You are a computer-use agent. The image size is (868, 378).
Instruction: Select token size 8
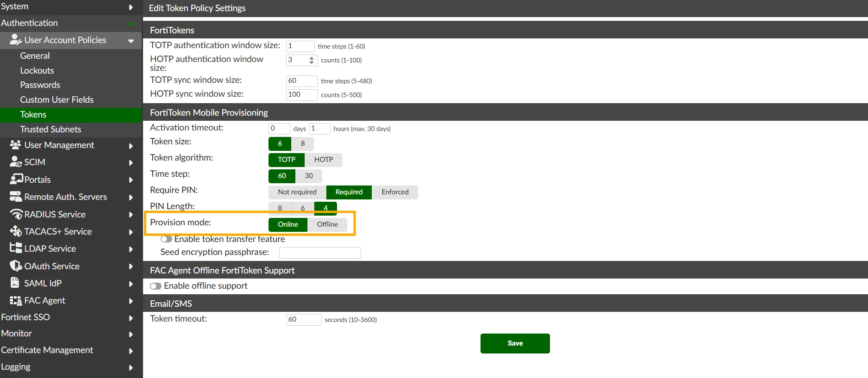pos(303,143)
